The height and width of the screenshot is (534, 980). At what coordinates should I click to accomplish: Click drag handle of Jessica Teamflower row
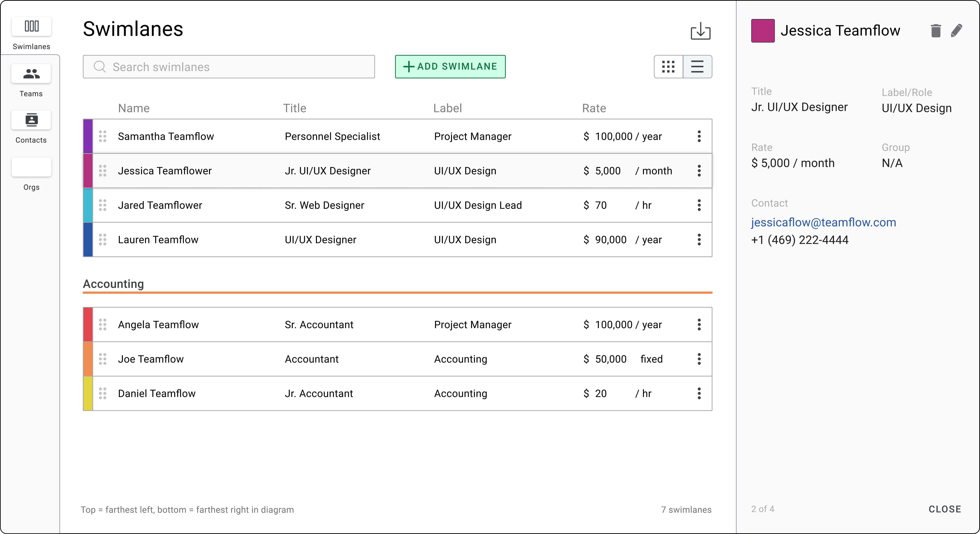pos(103,171)
